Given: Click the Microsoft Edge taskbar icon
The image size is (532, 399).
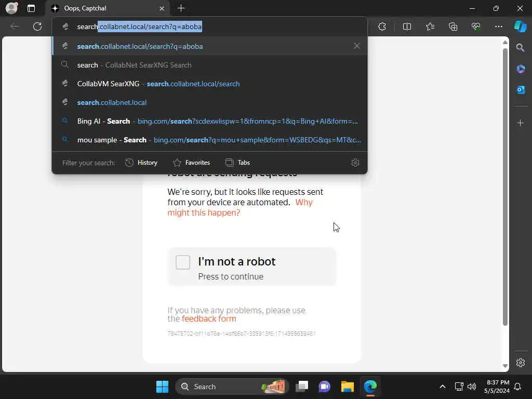Looking at the screenshot, I should pyautogui.click(x=370, y=387).
